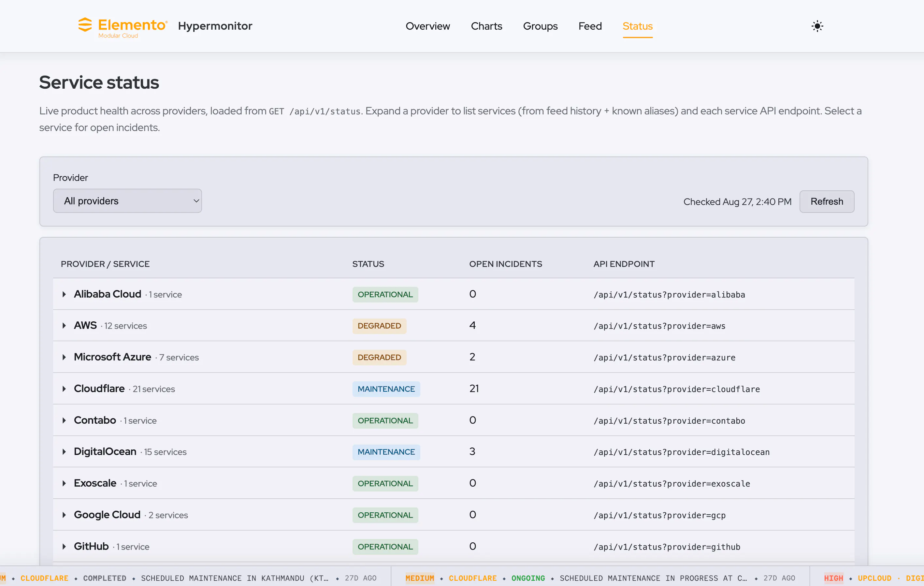The image size is (924, 586).
Task: Open the All providers dropdown
Action: coord(127,201)
